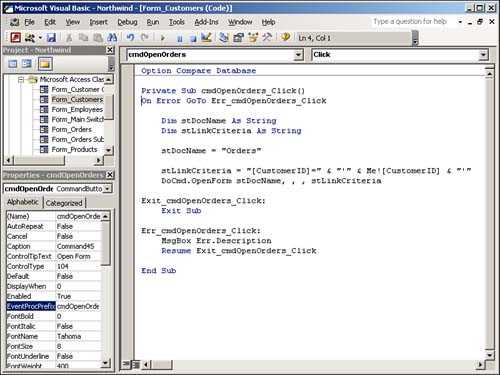Open the Tools menu

click(176, 22)
